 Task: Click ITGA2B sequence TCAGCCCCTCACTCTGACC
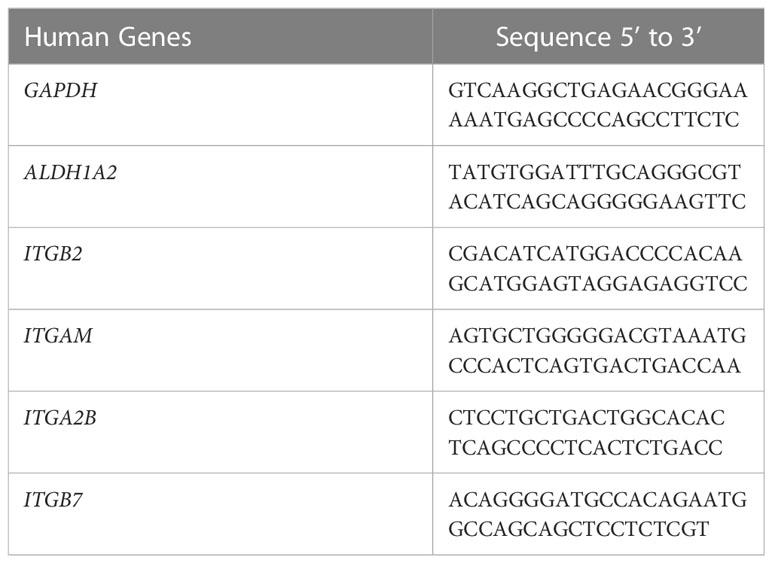[x=585, y=448]
